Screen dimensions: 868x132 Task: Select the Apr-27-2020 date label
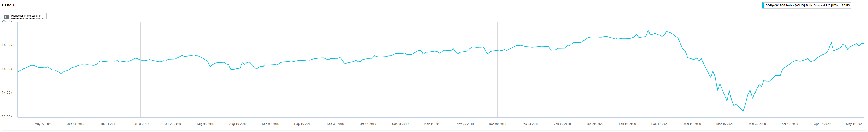click(822, 124)
